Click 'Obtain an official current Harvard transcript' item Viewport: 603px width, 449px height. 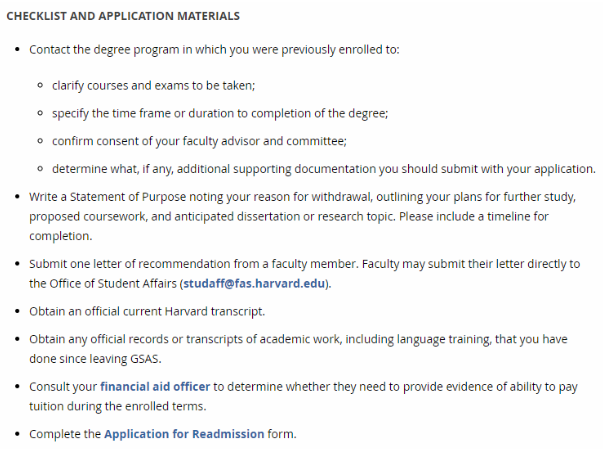146,312
